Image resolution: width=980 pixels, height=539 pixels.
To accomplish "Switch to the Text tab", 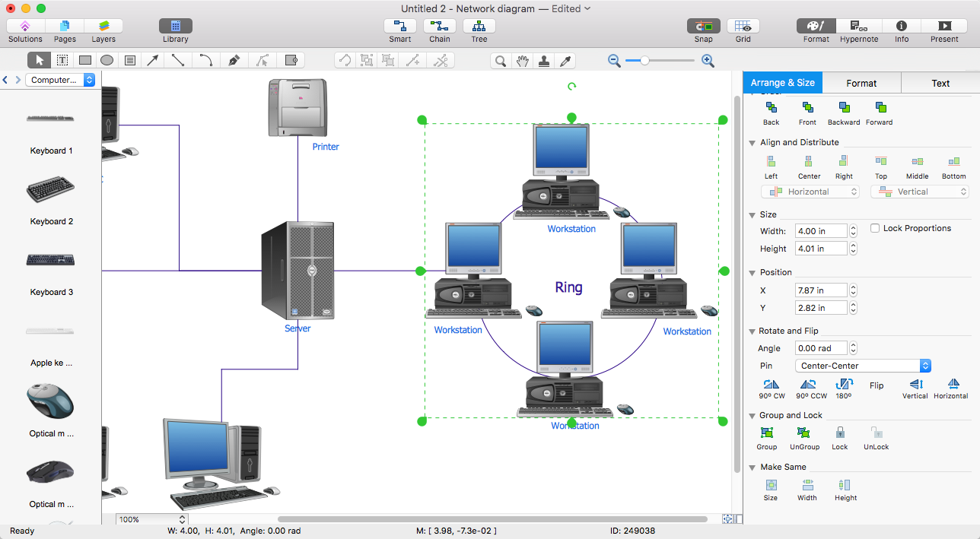I will (x=940, y=83).
